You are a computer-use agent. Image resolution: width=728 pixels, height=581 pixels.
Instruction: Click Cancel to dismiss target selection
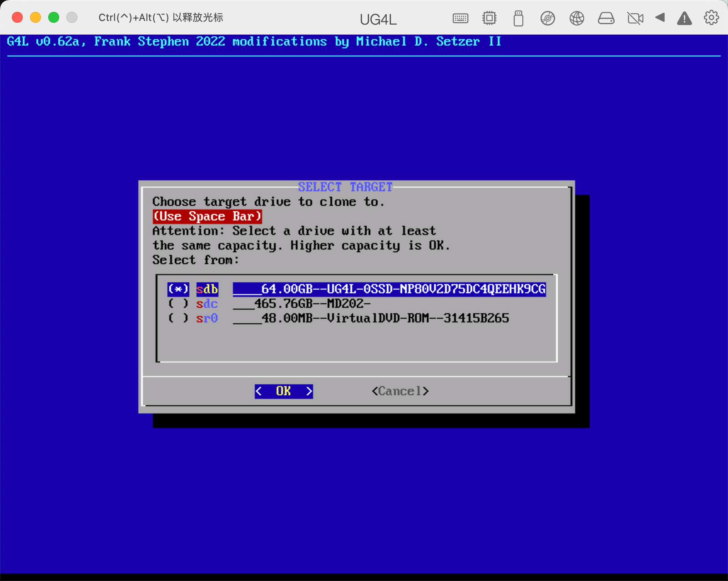[400, 391]
